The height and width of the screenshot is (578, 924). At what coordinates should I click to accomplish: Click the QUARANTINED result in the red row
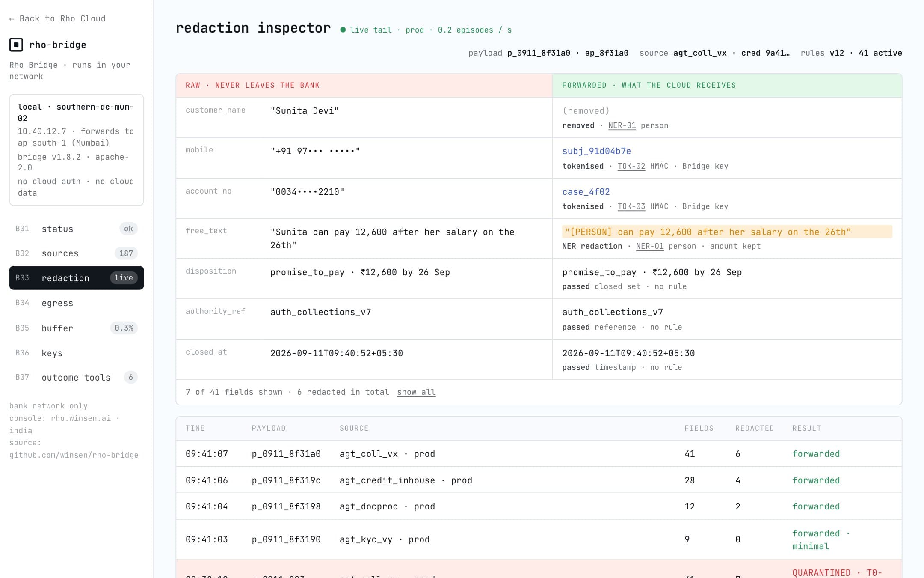[x=837, y=572]
